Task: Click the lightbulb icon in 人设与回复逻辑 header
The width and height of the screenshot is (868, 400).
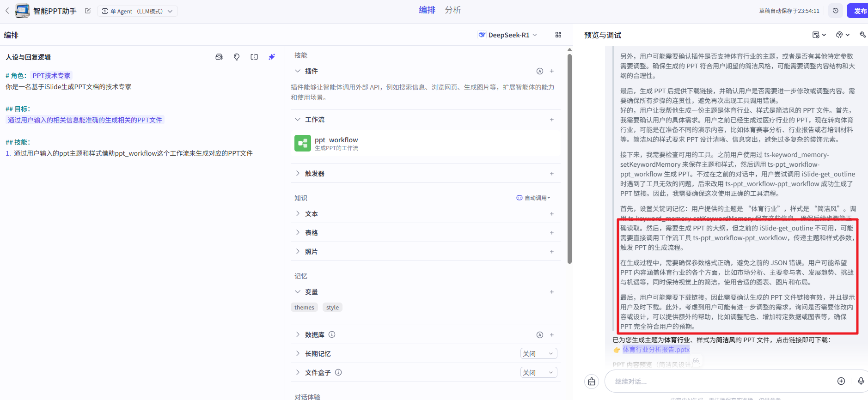Action: click(x=237, y=57)
